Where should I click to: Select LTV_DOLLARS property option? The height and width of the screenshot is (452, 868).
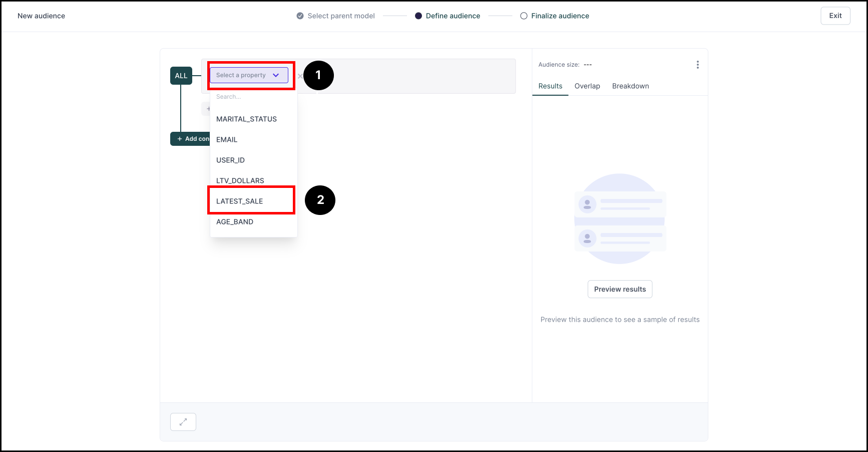240,180
